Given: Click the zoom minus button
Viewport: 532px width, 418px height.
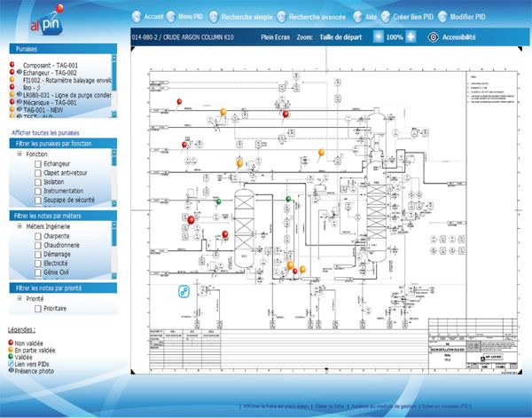Looking at the screenshot, I should tap(379, 38).
